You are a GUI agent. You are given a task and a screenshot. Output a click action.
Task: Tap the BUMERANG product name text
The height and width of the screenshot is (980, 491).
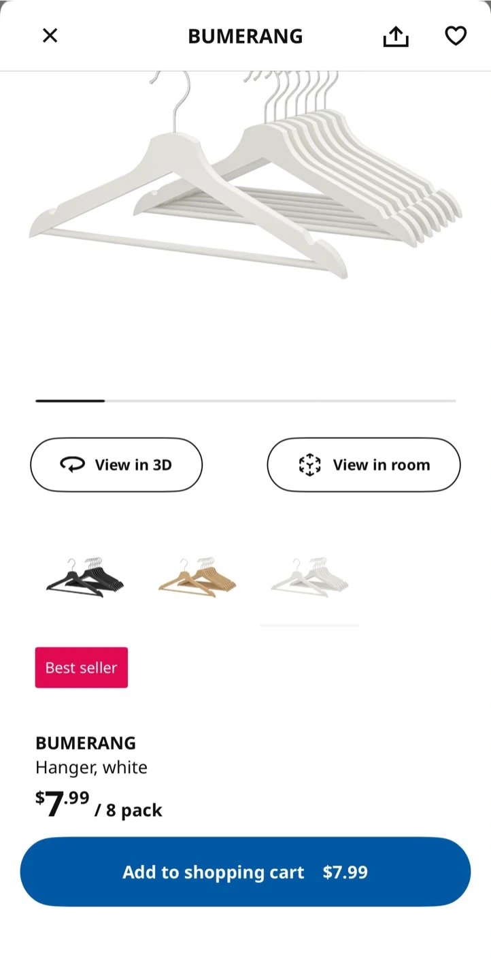(x=86, y=742)
